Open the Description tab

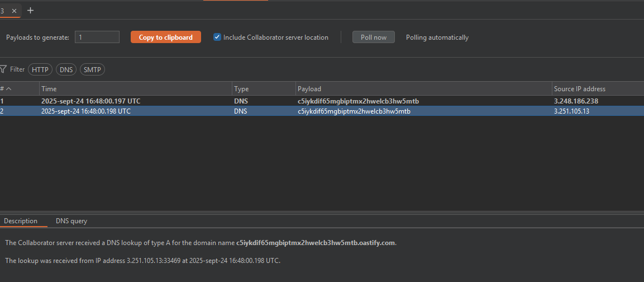pos(21,221)
